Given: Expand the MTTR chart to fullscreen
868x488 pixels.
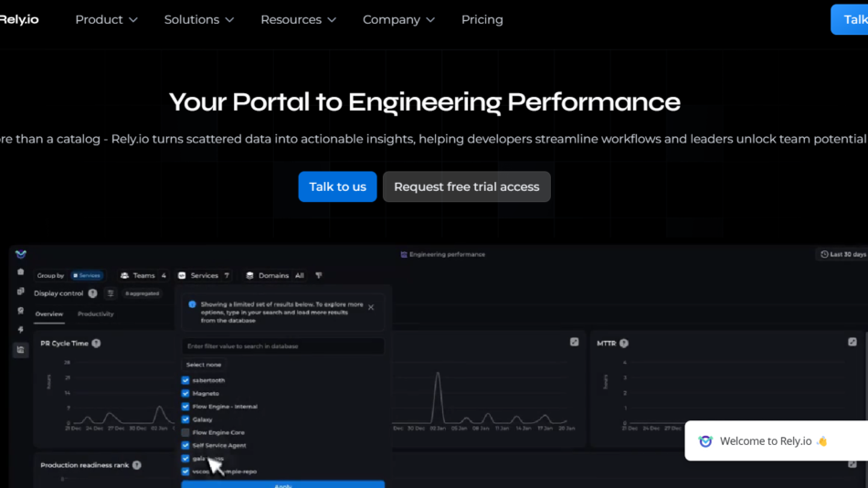Looking at the screenshot, I should pos(852,343).
